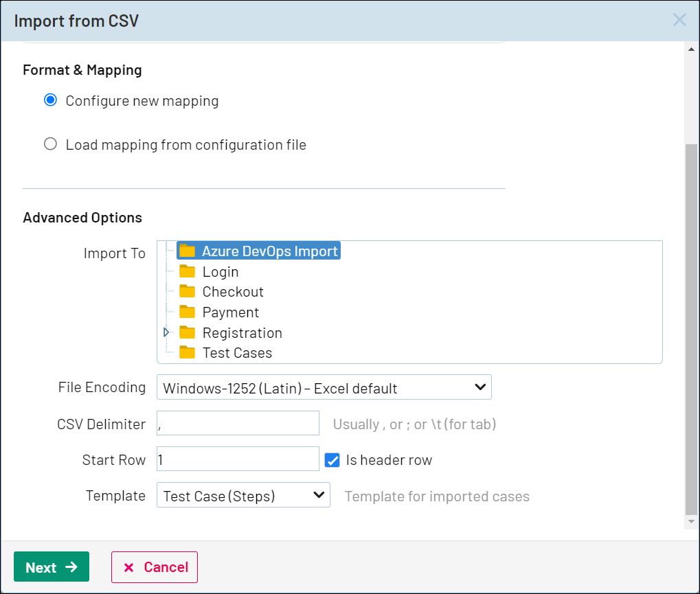Uncheck the Is header row checkbox
The height and width of the screenshot is (594, 700).
click(x=332, y=460)
